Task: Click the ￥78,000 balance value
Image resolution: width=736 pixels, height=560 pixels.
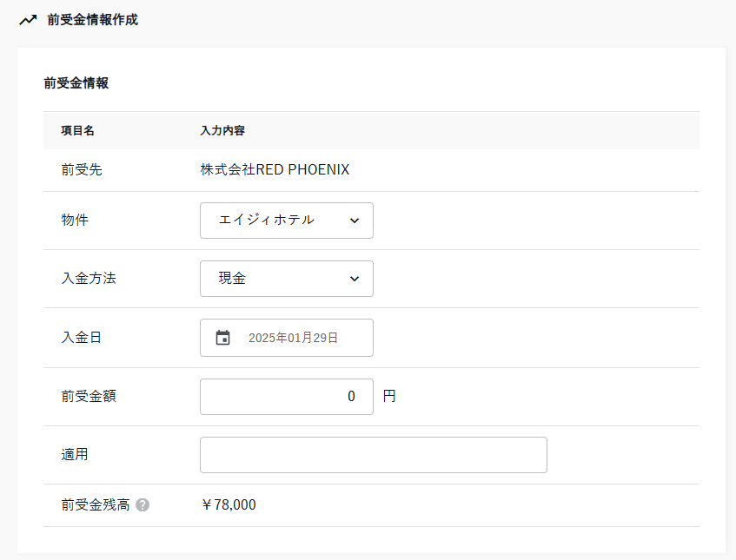Action: 229,504
